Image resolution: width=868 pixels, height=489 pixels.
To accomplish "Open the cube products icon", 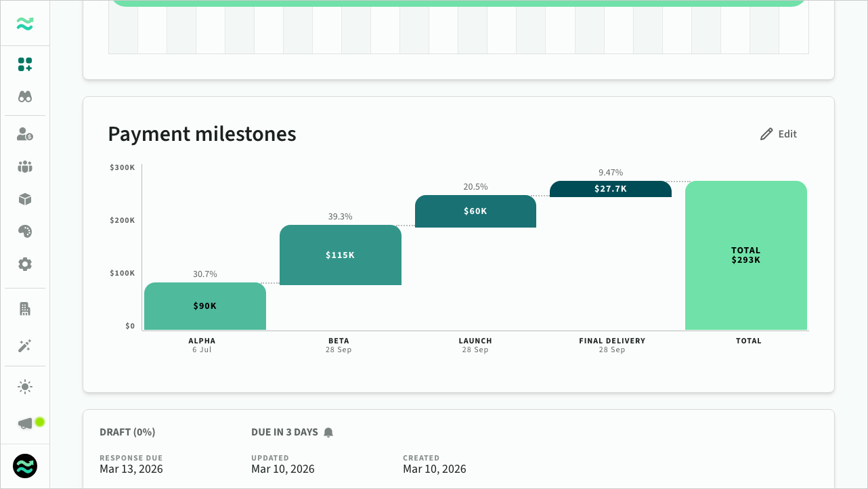I will [x=25, y=199].
